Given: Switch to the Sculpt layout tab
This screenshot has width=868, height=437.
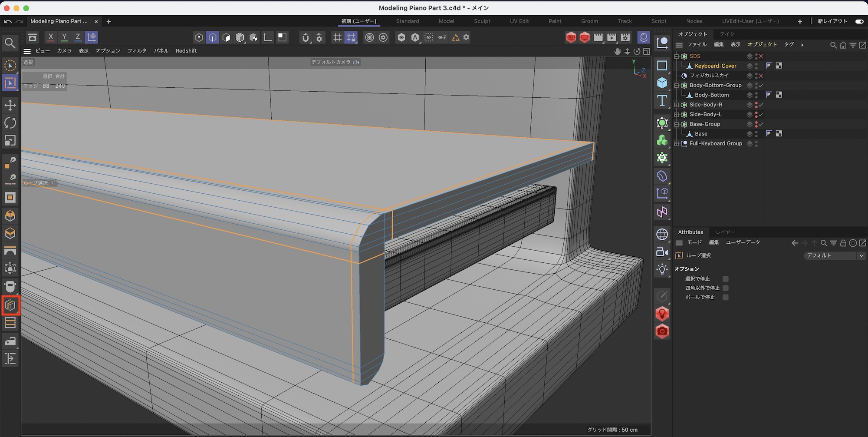Looking at the screenshot, I should tap(482, 21).
